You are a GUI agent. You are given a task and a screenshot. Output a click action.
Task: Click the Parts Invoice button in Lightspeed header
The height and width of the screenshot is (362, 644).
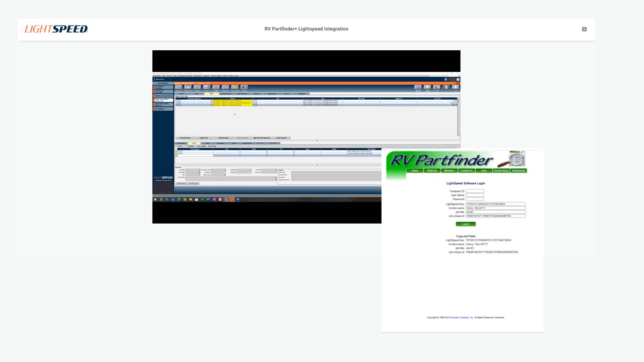tap(161, 79)
